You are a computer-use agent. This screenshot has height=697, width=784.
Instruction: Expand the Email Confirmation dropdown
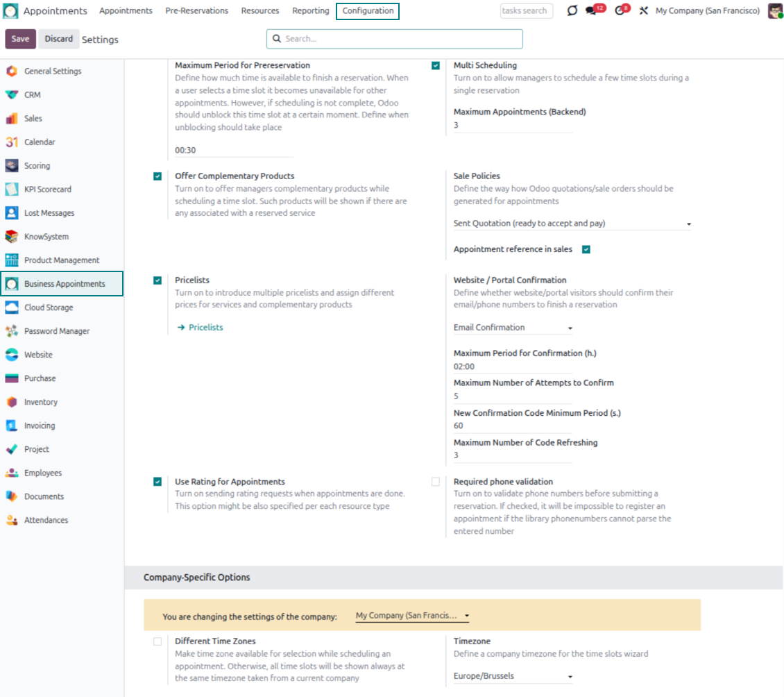[x=513, y=328]
